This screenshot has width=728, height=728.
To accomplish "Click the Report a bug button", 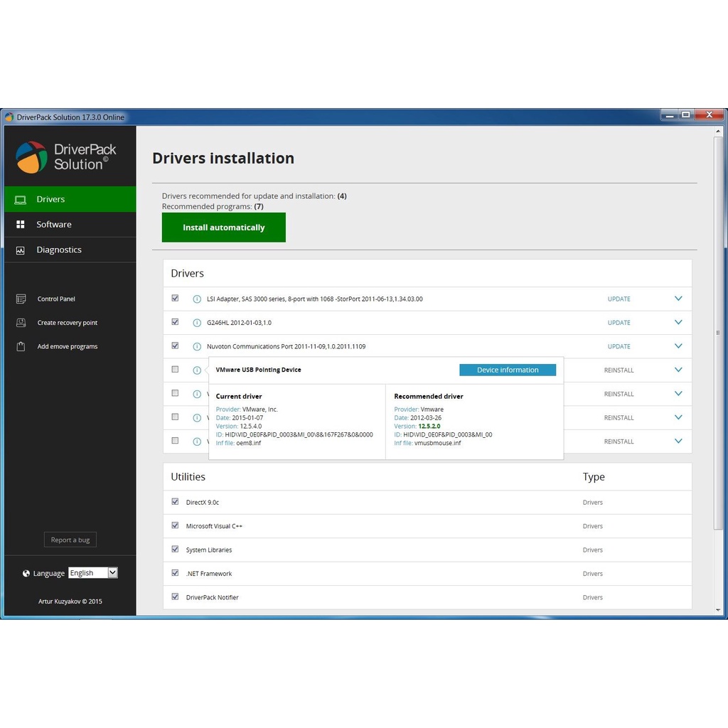I will click(70, 540).
